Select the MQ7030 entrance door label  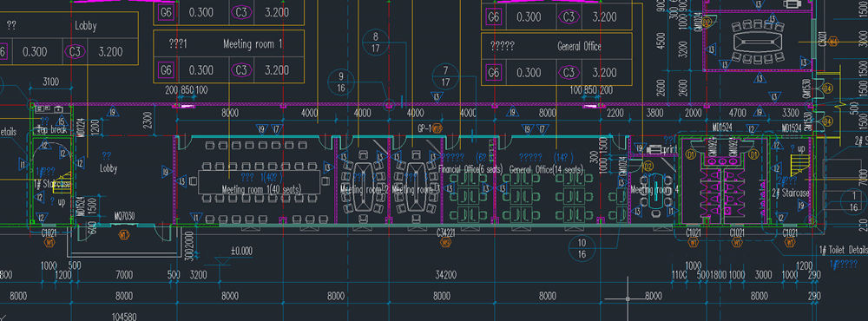[125, 216]
